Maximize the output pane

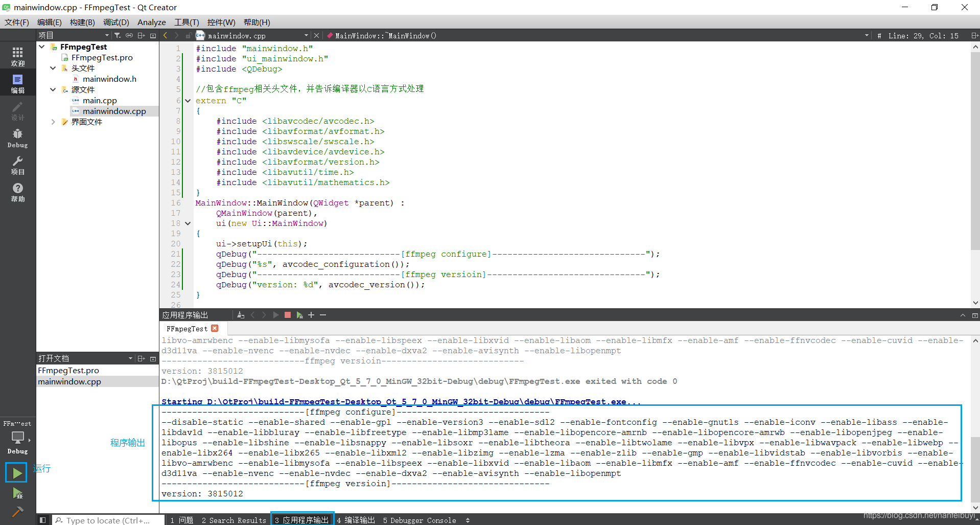tap(974, 315)
